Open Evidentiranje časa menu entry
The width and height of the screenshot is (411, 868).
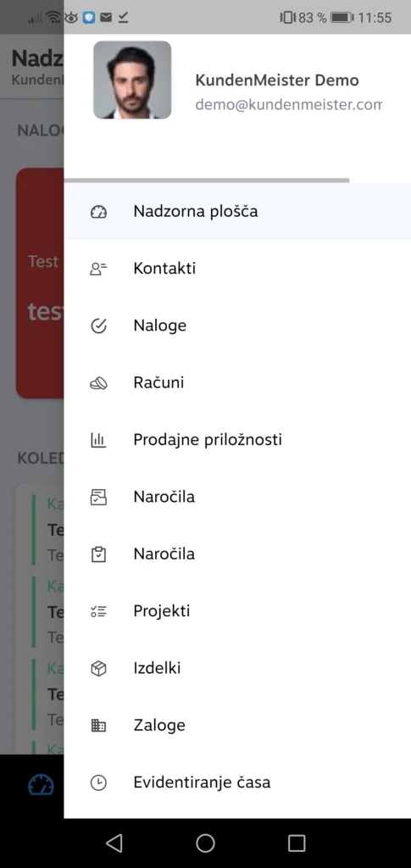(x=237, y=782)
